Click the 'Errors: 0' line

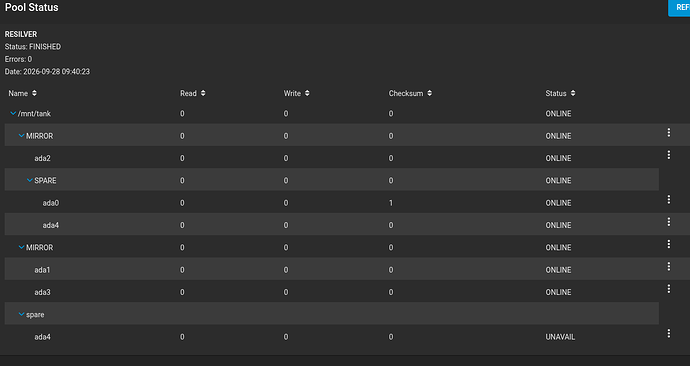(x=18, y=59)
